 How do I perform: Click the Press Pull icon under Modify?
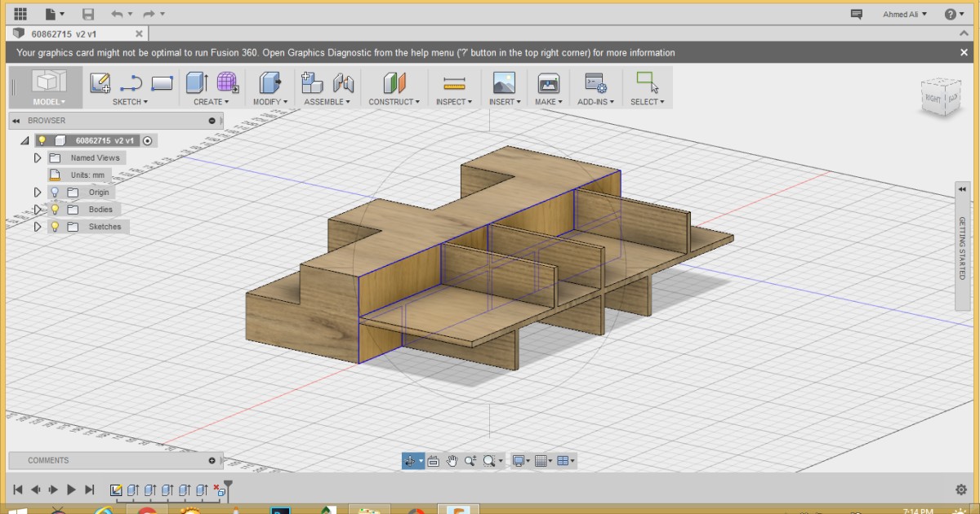pyautogui.click(x=269, y=81)
